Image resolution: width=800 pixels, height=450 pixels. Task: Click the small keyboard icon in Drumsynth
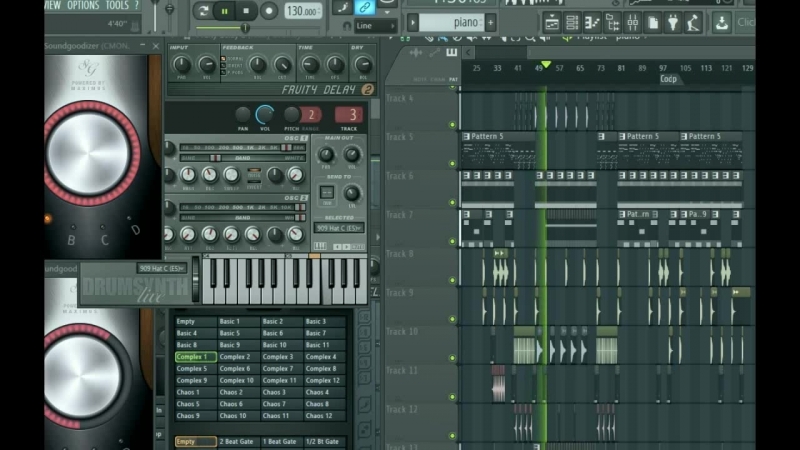tap(320, 246)
